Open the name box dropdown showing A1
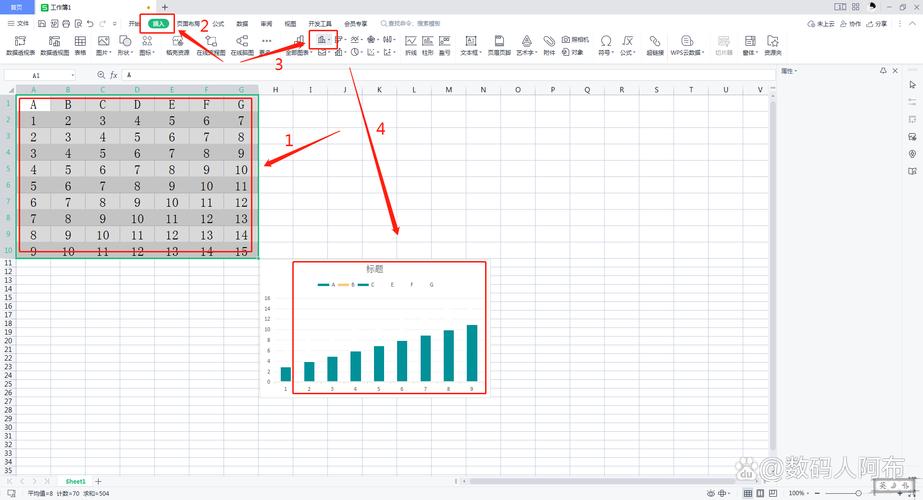Screen dimensions: 923x500 (x=72, y=75)
